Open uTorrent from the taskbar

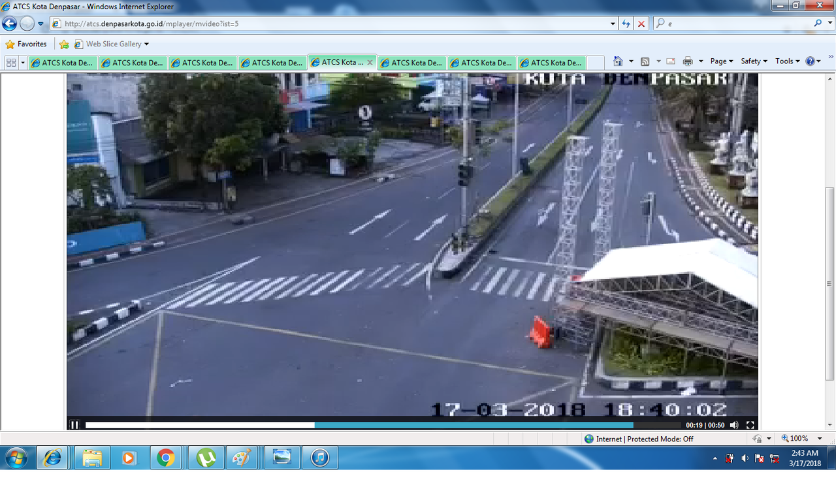tap(206, 458)
